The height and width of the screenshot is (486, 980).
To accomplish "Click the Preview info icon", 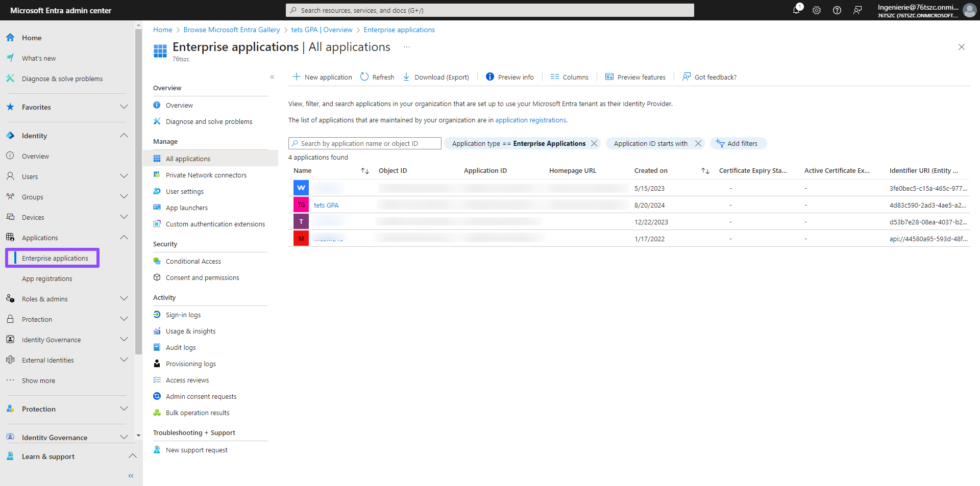I will (x=490, y=76).
